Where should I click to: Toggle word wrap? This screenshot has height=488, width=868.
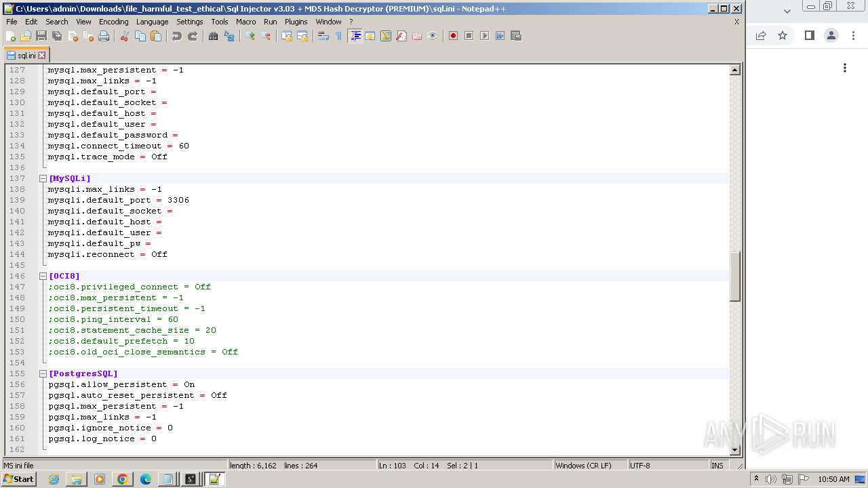[x=323, y=36]
